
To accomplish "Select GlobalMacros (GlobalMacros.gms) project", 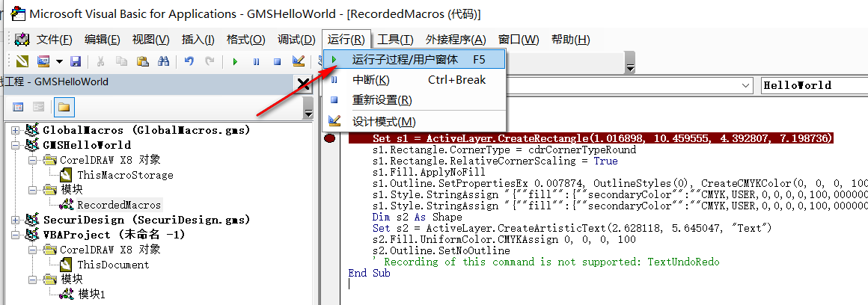I will tap(146, 130).
